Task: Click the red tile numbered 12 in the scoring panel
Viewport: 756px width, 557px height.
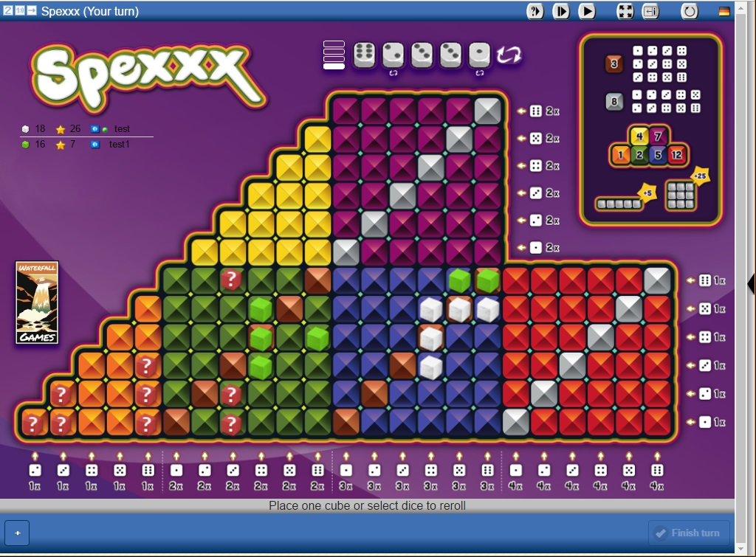Action: click(676, 155)
